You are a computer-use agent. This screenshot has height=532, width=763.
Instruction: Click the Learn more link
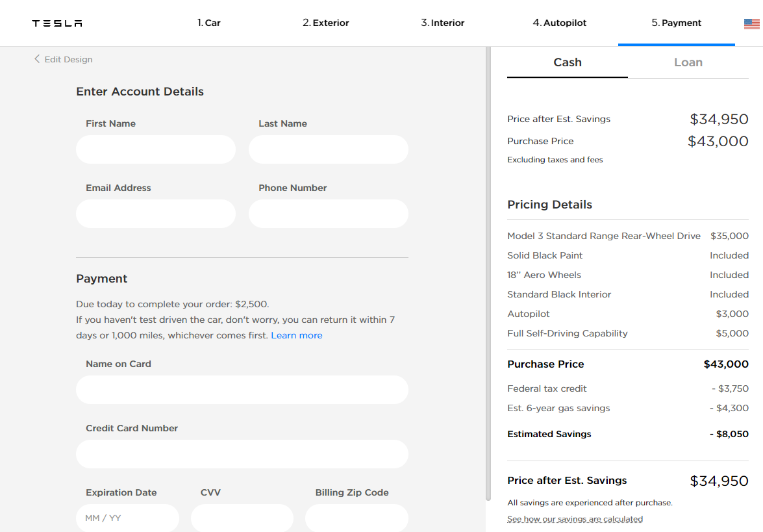(x=297, y=335)
